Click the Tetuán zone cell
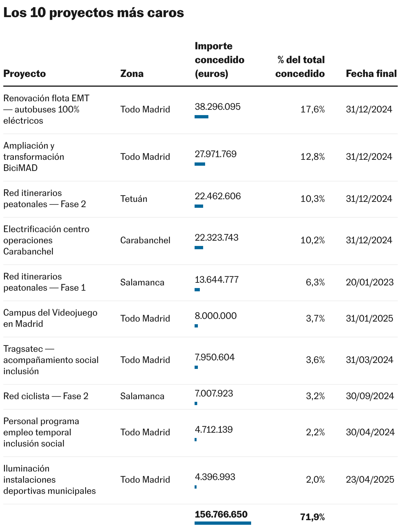401x532 pixels. [134, 199]
